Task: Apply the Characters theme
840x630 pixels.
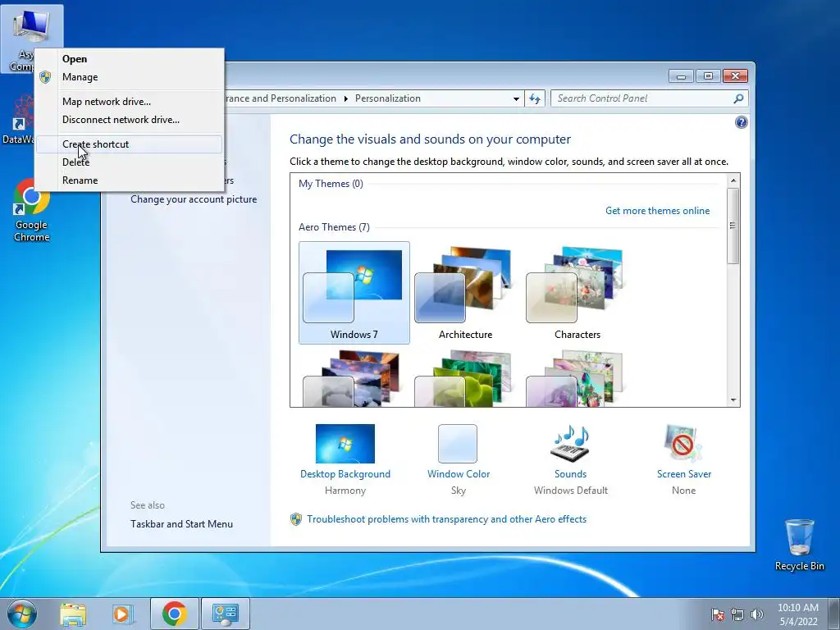Action: click(577, 293)
